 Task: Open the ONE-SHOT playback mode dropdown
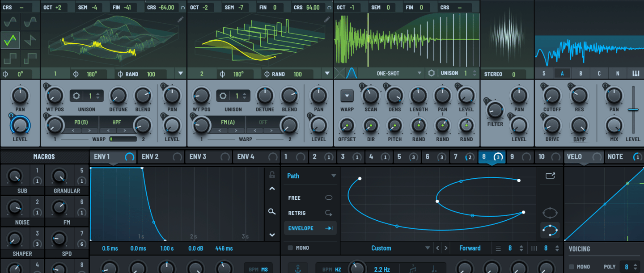click(392, 73)
